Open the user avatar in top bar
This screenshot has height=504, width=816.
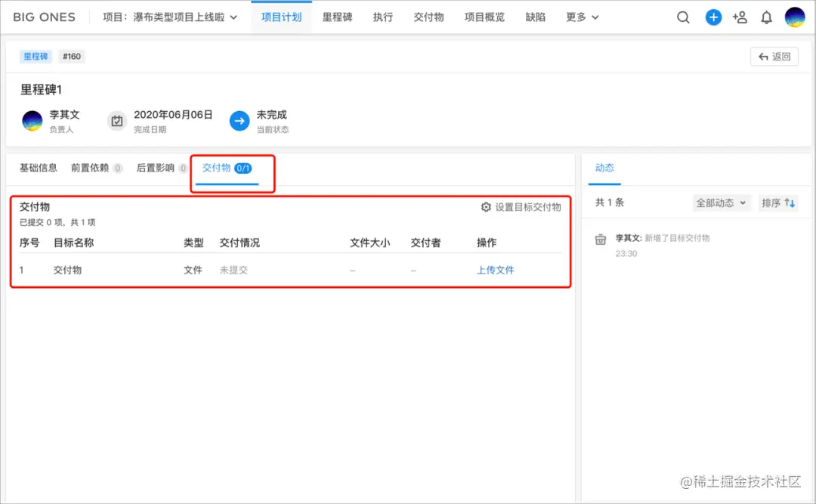[x=795, y=17]
